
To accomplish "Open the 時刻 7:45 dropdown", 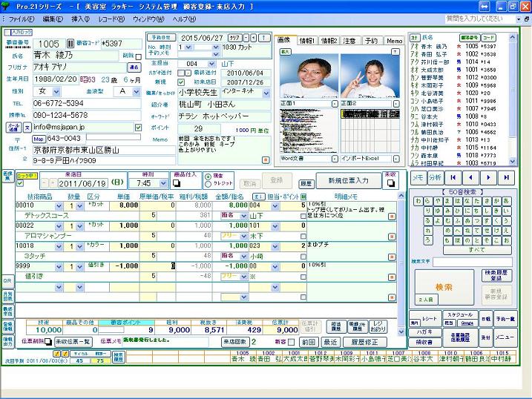I will [163, 183].
